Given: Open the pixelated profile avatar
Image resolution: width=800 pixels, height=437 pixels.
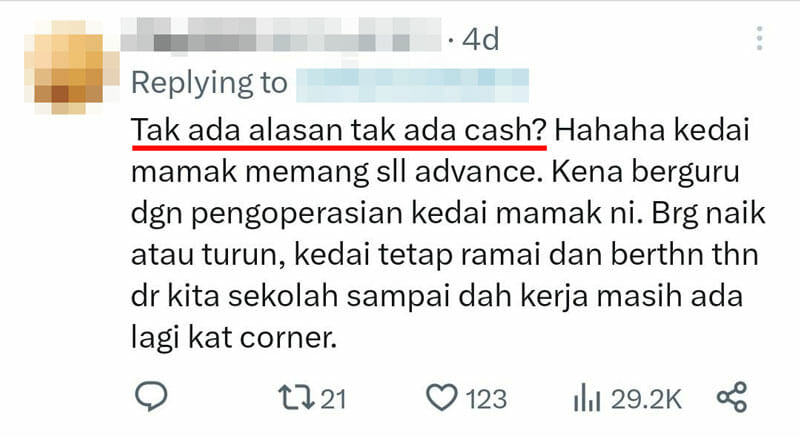Looking at the screenshot, I should tap(69, 66).
